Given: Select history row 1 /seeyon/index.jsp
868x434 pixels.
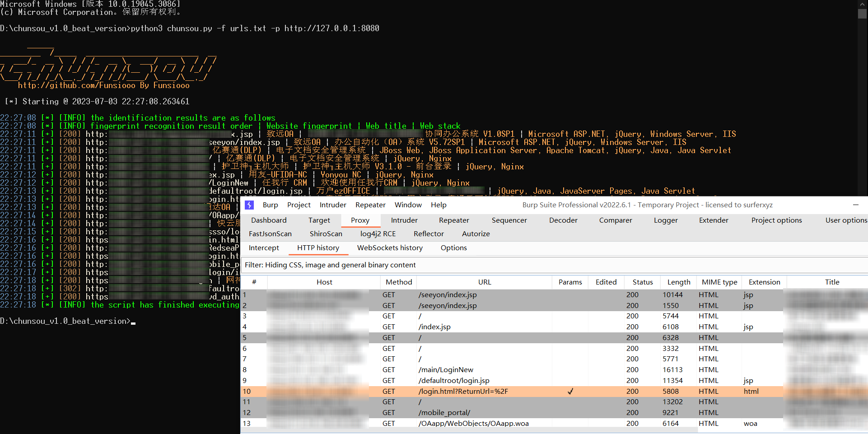Looking at the screenshot, I should pos(554,295).
